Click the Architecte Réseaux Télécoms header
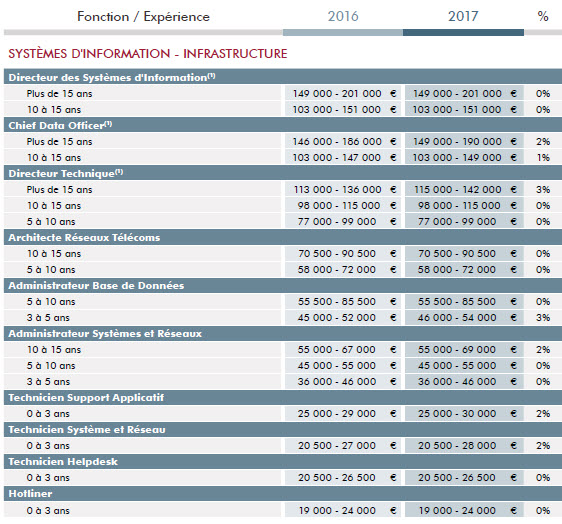 [x=283, y=237]
